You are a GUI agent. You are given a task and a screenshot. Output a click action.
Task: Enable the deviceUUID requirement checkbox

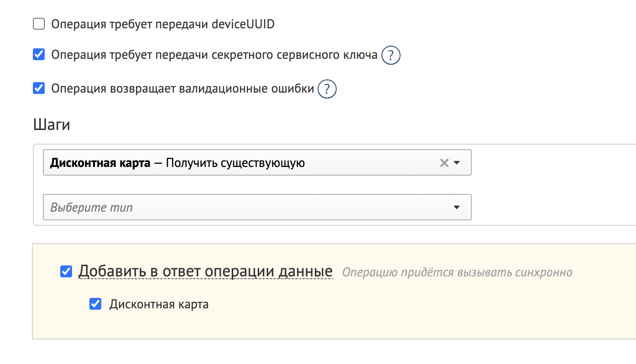tap(39, 24)
